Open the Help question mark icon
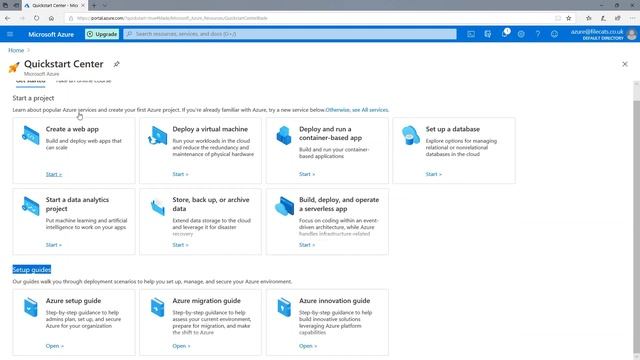This screenshot has width=640, height=360. (x=538, y=34)
